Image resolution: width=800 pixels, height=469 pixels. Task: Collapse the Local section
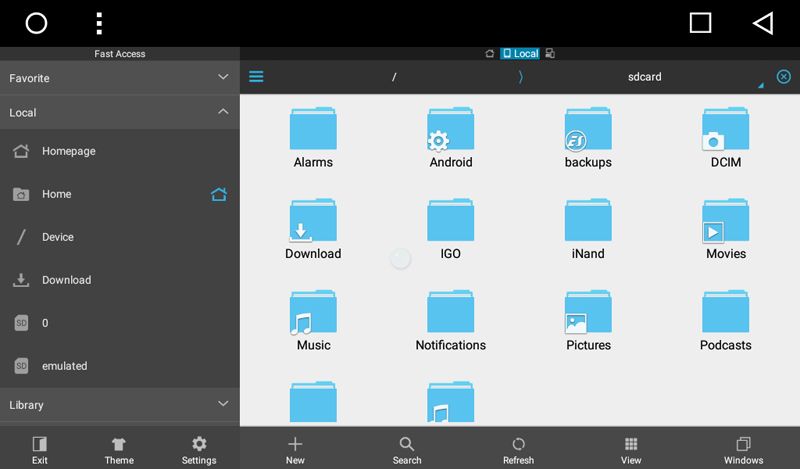coord(120,112)
